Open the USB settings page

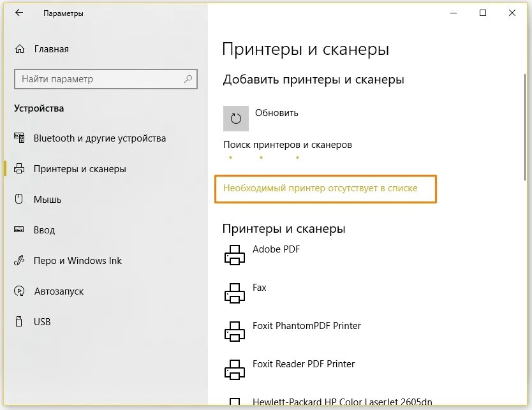point(42,322)
